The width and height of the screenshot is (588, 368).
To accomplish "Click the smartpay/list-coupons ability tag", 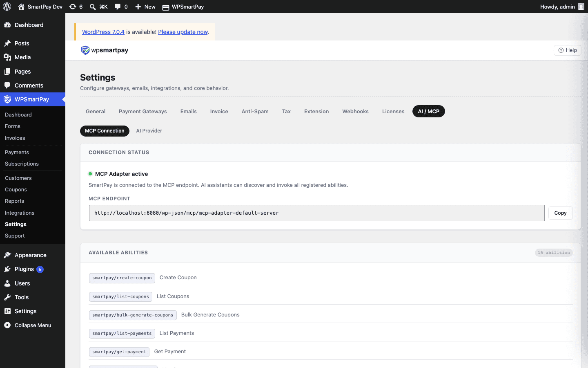I will point(120,296).
